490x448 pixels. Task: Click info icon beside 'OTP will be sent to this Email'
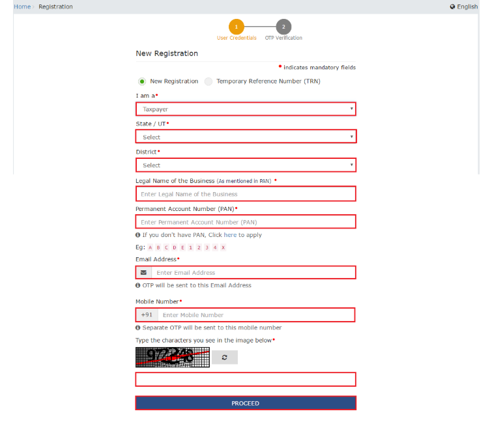click(138, 285)
